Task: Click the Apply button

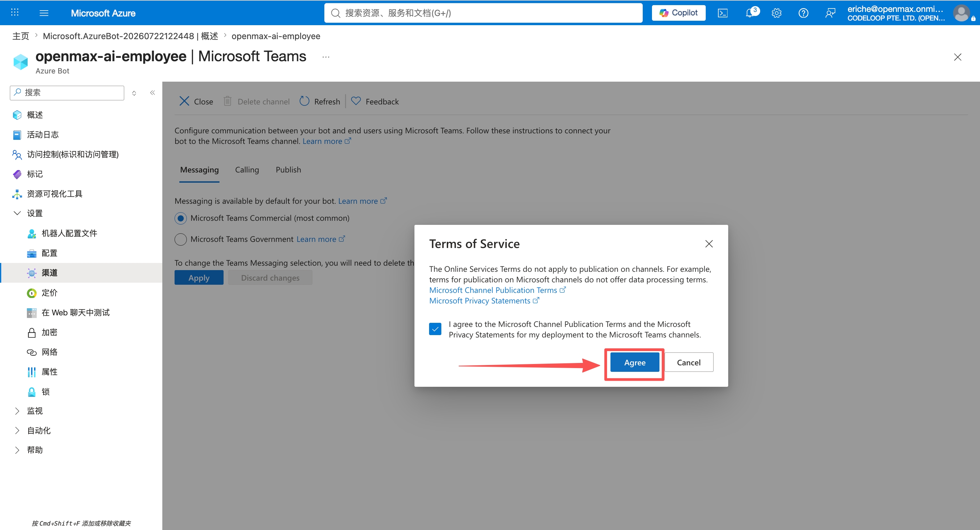Action: pos(199,278)
